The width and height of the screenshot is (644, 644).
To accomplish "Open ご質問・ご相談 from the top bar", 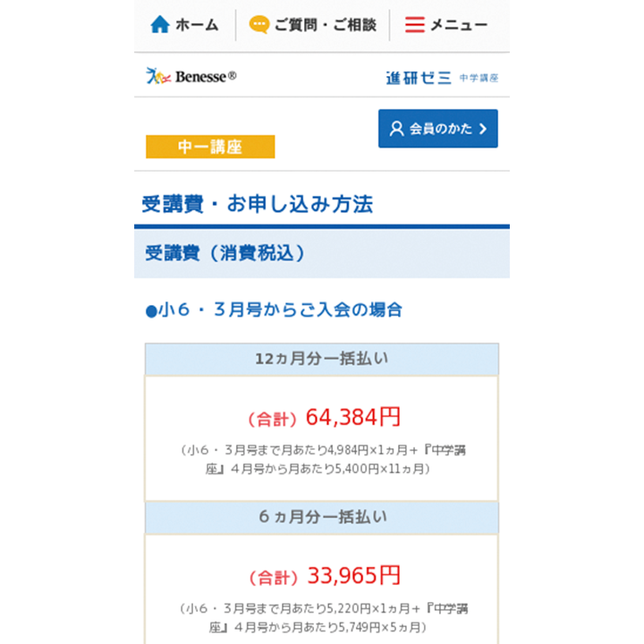I will click(x=325, y=25).
